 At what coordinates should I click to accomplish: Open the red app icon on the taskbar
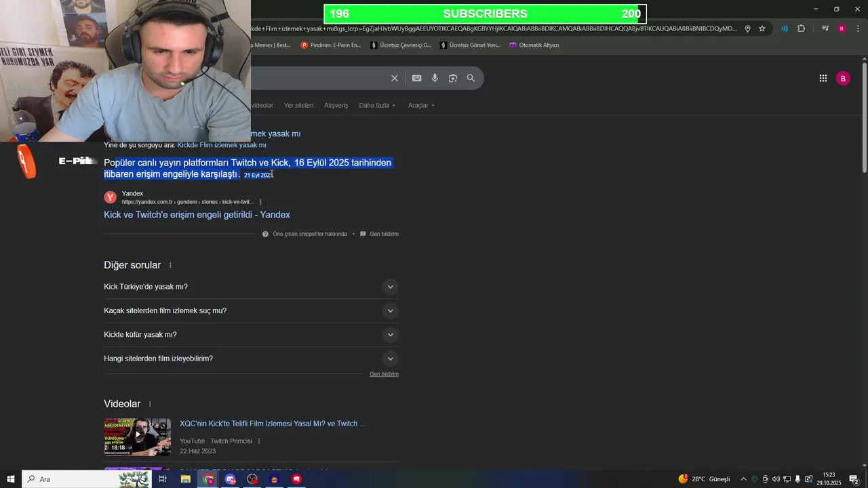[297, 479]
